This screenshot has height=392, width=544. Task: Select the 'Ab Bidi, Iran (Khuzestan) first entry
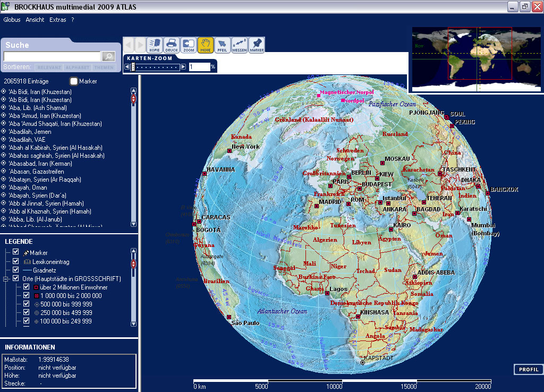pyautogui.click(x=40, y=91)
